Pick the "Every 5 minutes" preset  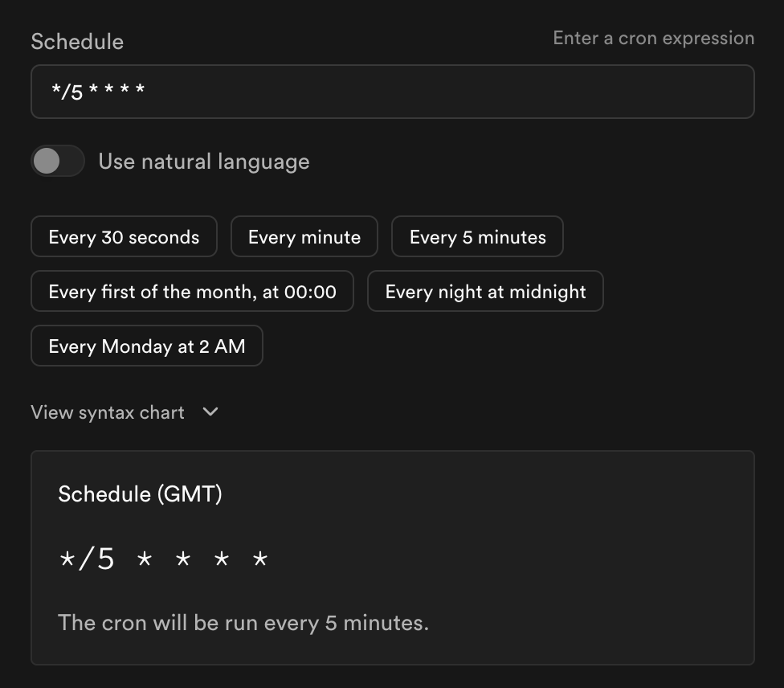tap(477, 237)
